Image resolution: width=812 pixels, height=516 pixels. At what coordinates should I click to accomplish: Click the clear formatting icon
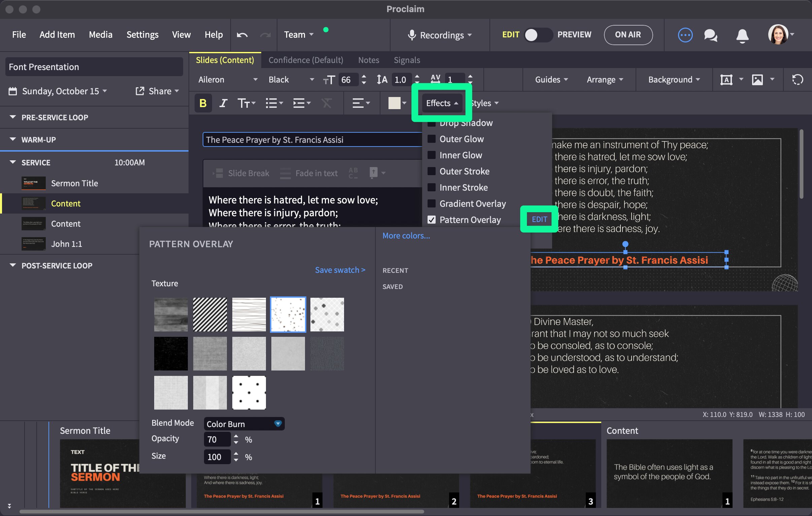(x=326, y=103)
